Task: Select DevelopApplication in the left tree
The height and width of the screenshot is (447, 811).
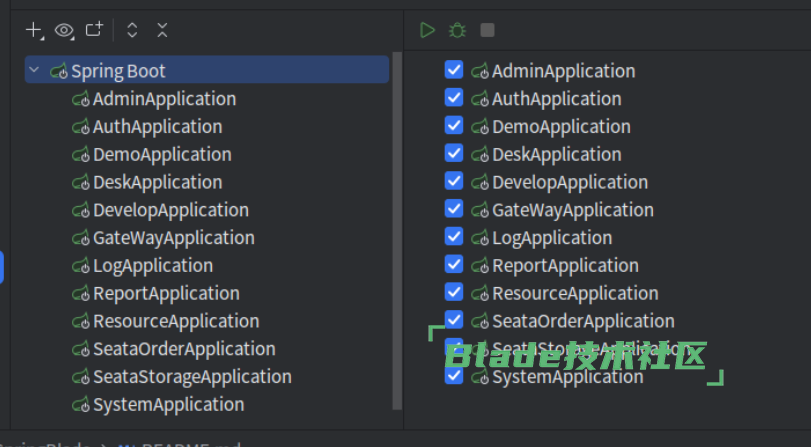Action: tap(171, 210)
